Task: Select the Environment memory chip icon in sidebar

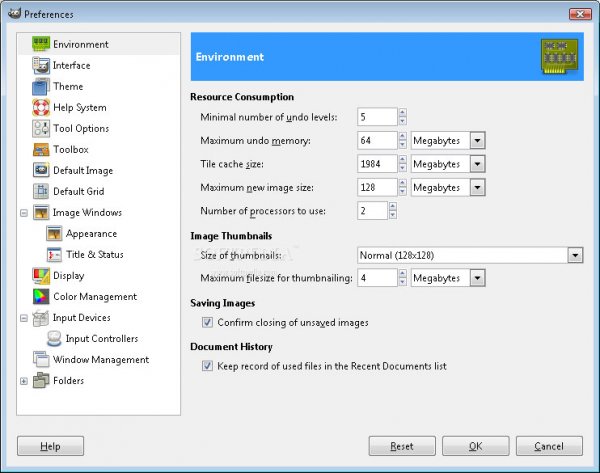Action: pyautogui.click(x=41, y=44)
